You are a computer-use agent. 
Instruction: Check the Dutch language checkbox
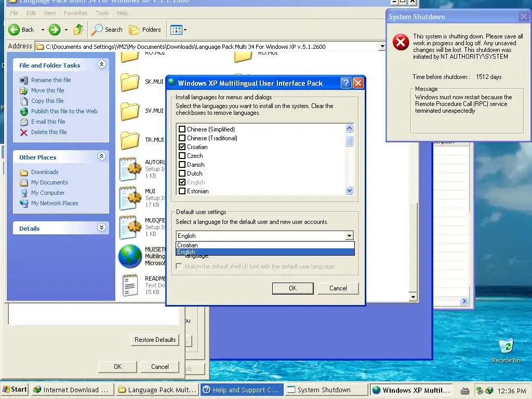(182, 174)
